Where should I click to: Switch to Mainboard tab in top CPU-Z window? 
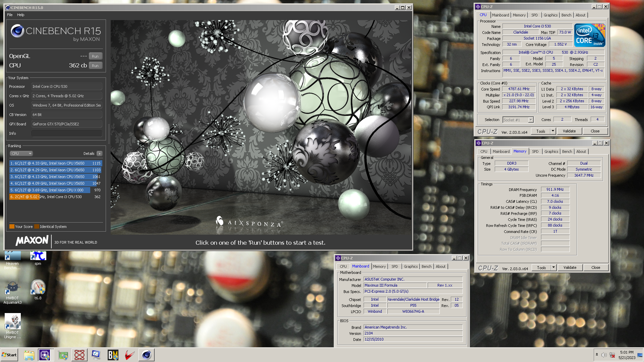[500, 15]
